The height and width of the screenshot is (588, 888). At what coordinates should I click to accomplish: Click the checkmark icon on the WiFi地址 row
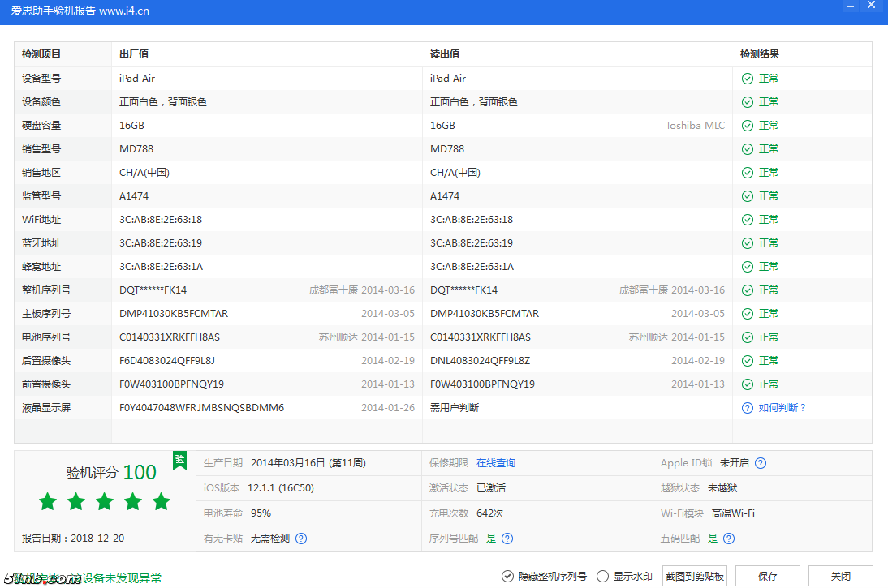[x=748, y=219]
